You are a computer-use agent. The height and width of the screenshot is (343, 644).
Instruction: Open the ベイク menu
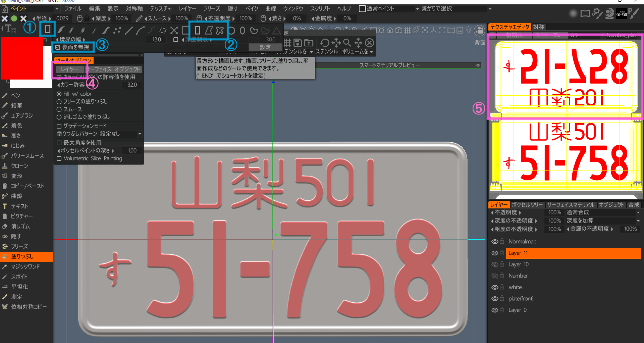point(252,9)
